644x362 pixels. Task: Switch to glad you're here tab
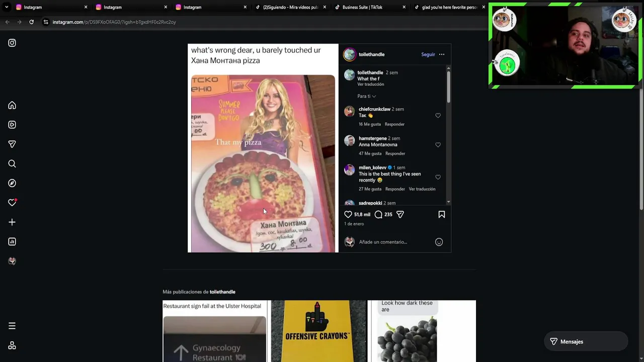449,7
